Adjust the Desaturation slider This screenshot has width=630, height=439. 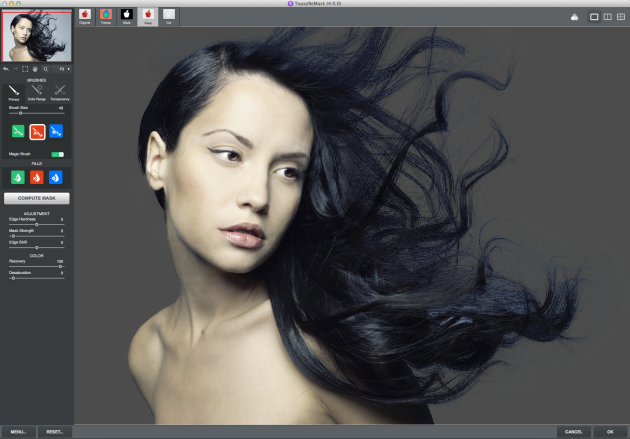[x=36, y=278]
